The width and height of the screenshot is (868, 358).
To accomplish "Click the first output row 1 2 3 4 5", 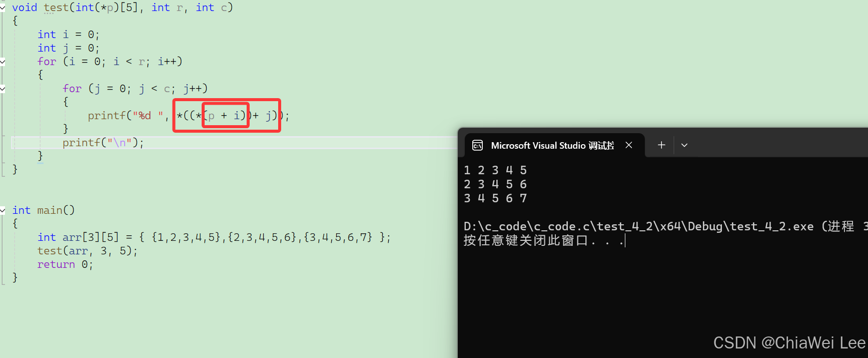I will point(495,170).
